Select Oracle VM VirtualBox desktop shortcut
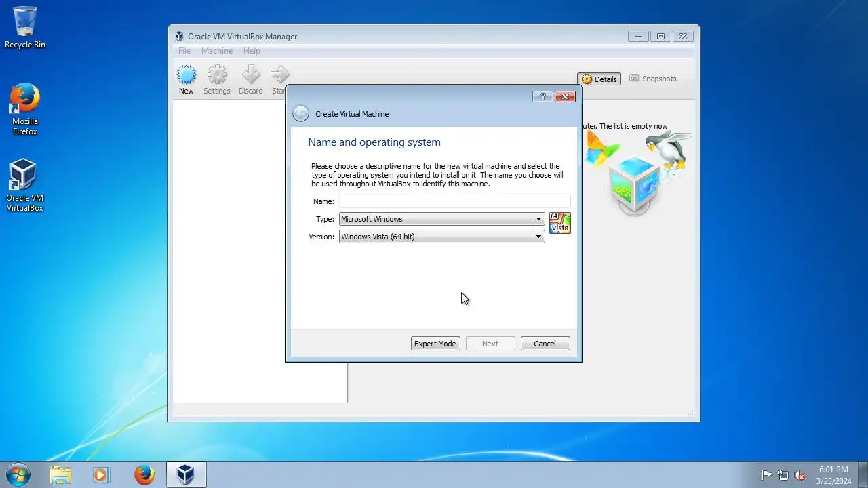868x488 pixels. click(x=25, y=186)
